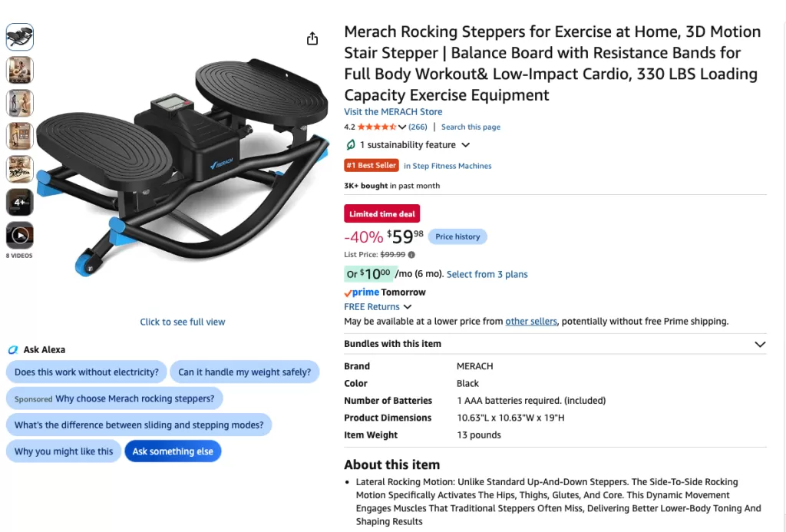The image size is (786, 532).
Task: Open the rating breakdown chevron beside 4.2
Action: click(x=402, y=127)
